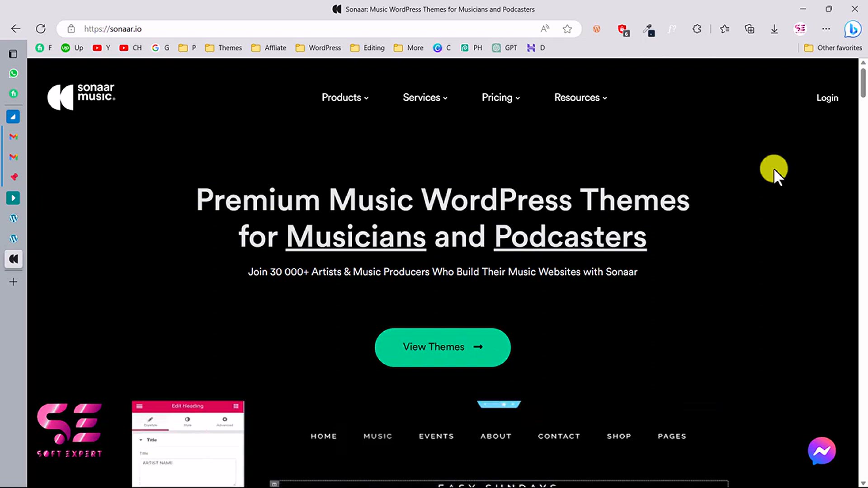The image size is (868, 488).
Task: Open the red shield extension icon
Action: click(x=623, y=30)
